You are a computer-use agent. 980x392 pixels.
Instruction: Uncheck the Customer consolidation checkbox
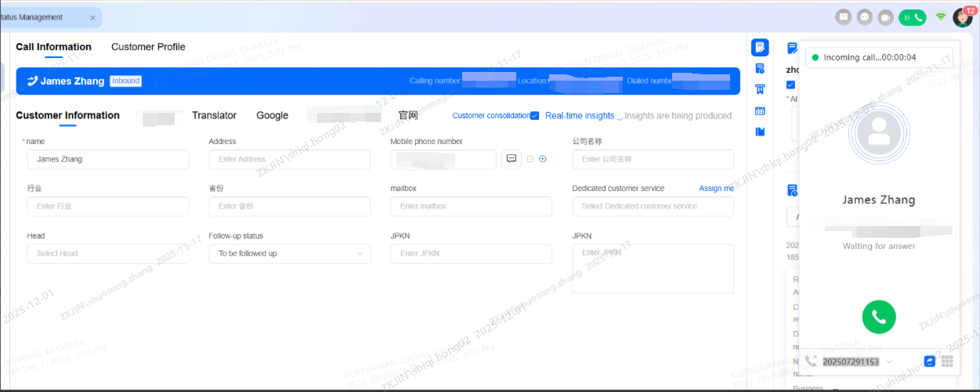pos(534,116)
